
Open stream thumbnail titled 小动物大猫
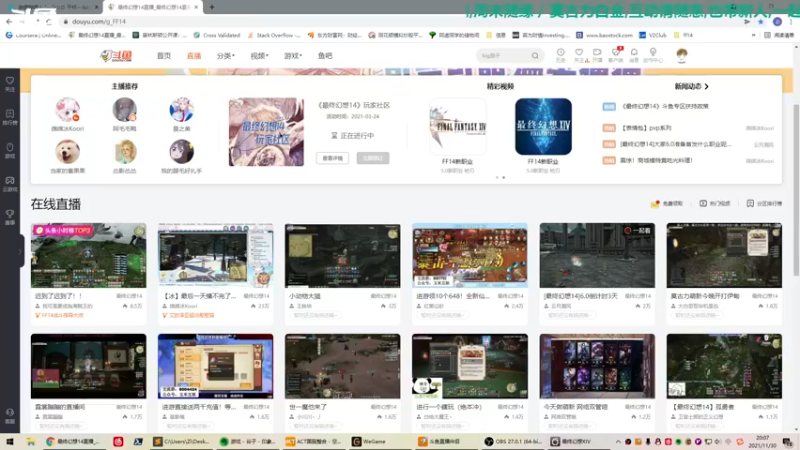click(x=342, y=256)
